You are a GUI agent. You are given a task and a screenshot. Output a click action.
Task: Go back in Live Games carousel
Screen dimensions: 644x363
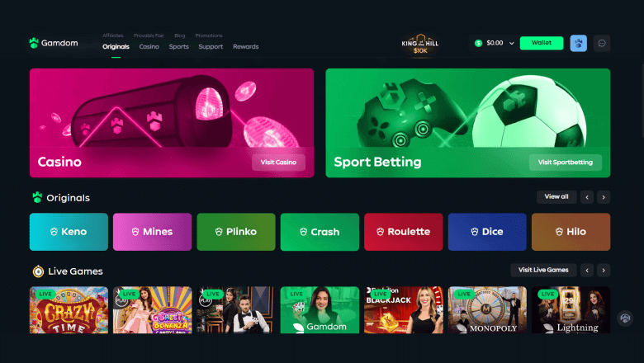coord(587,271)
